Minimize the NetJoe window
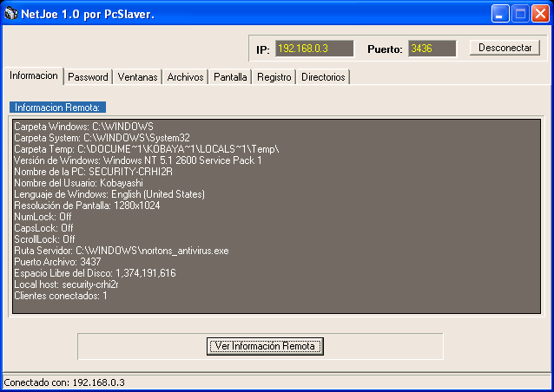Screen dimensions: 554x392 (501, 13)
